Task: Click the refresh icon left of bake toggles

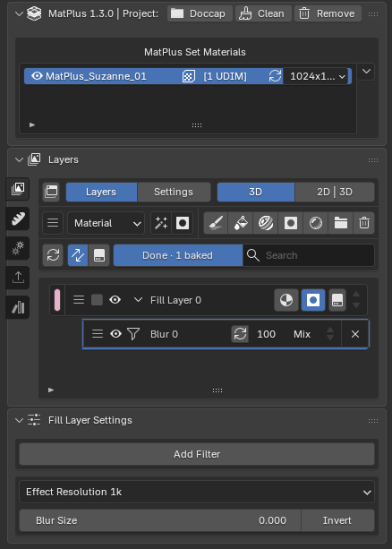Action: (x=53, y=255)
